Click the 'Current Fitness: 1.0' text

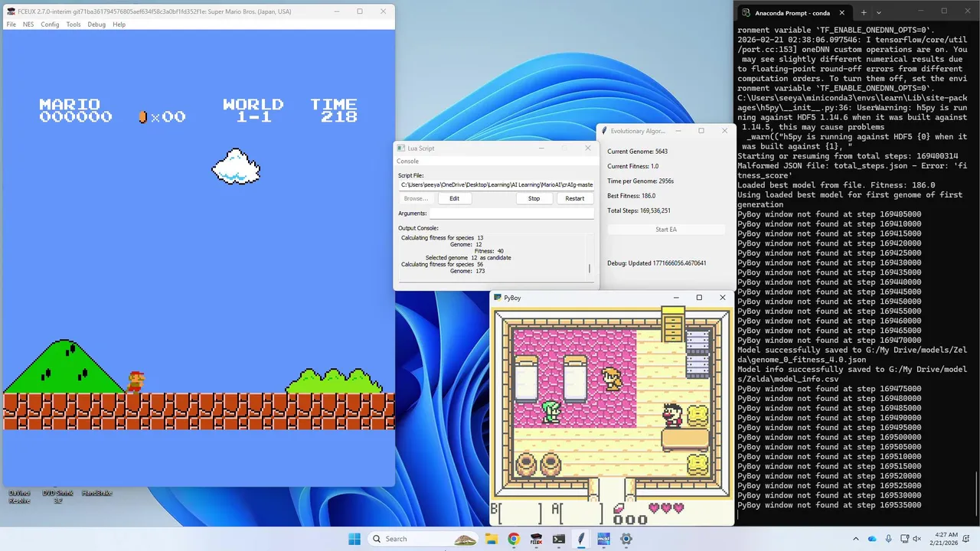coord(632,166)
